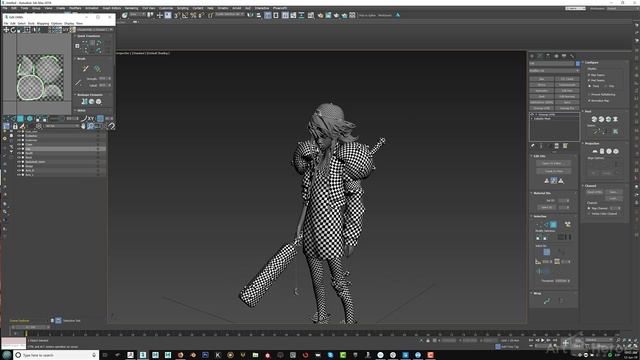The width and height of the screenshot is (640, 360).
Task: Toggle the Normalize Map checkbox
Action: tap(589, 101)
